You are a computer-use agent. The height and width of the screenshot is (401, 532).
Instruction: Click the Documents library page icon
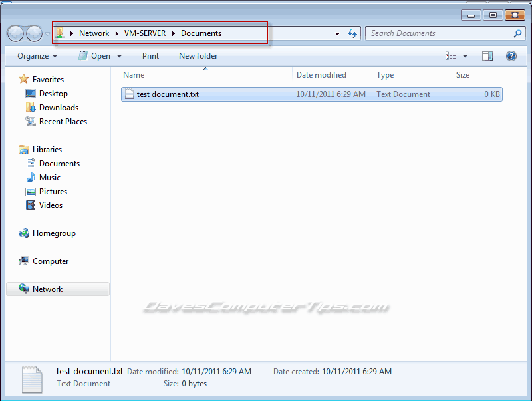[31, 163]
